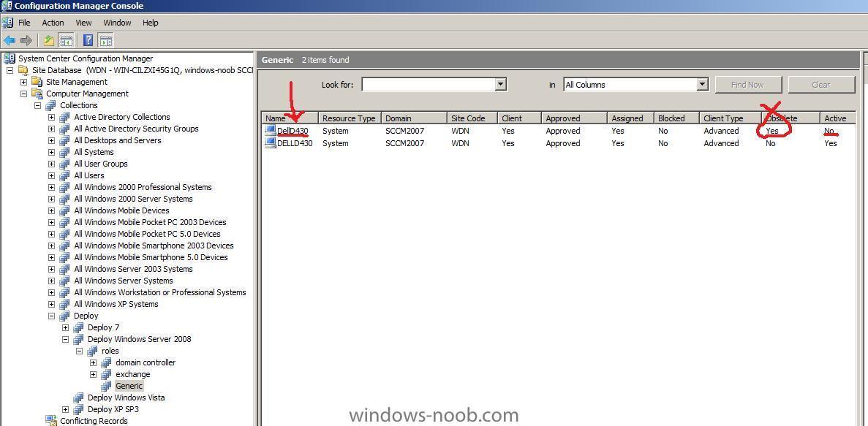Viewport: 868px width, 426px height.
Task: Sort by the Site Code column header
Action: 472,118
